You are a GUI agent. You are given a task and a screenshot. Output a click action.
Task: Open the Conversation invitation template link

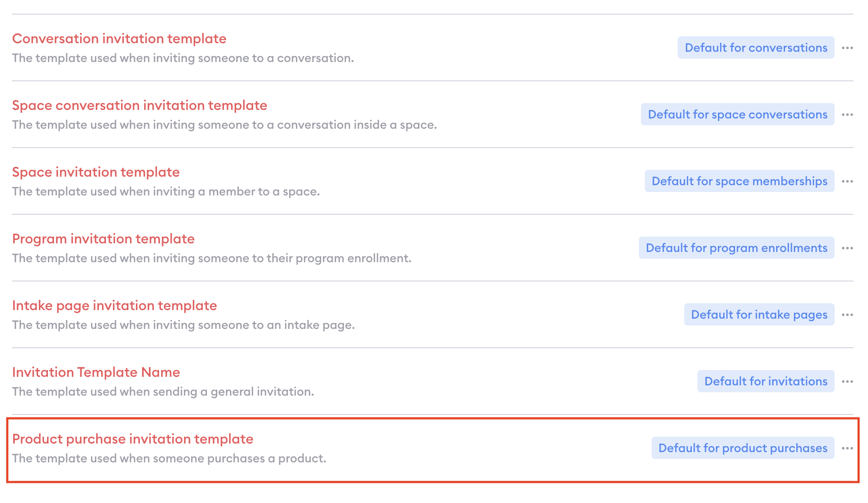click(119, 38)
